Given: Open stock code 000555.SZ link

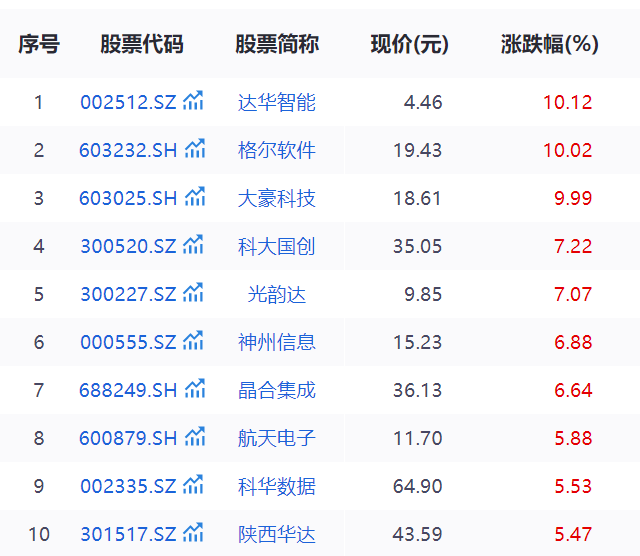Looking at the screenshot, I should (x=128, y=342).
